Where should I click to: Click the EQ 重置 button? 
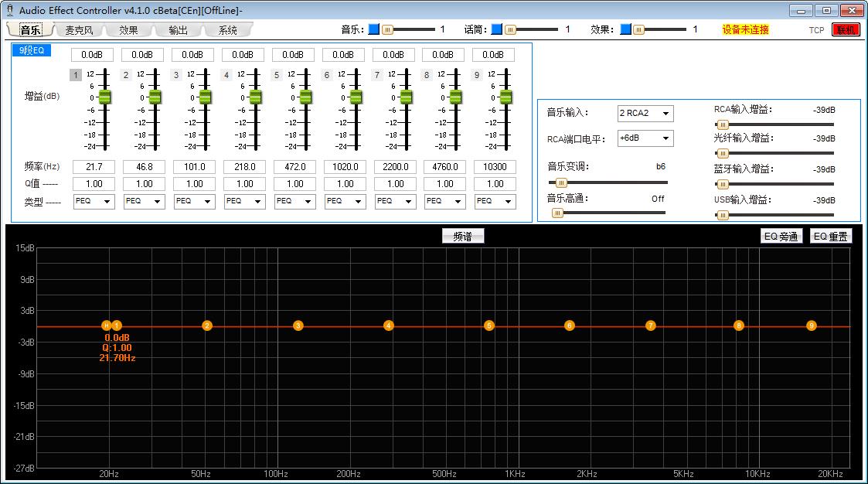point(831,237)
